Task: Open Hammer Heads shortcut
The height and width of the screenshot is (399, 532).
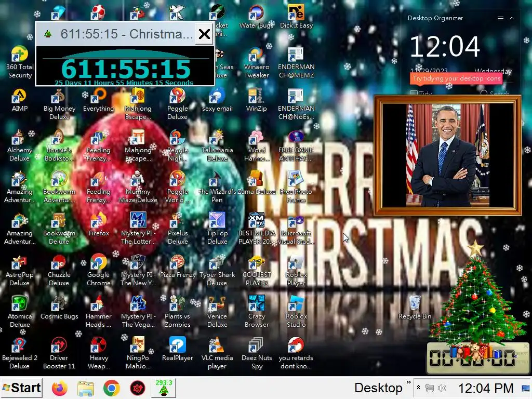Action: pyautogui.click(x=98, y=312)
